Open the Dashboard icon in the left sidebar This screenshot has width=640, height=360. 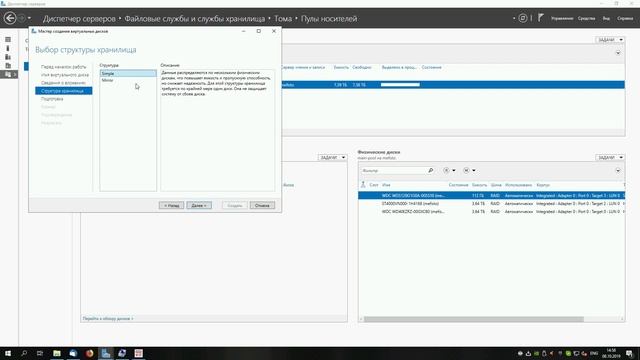coord(8,40)
